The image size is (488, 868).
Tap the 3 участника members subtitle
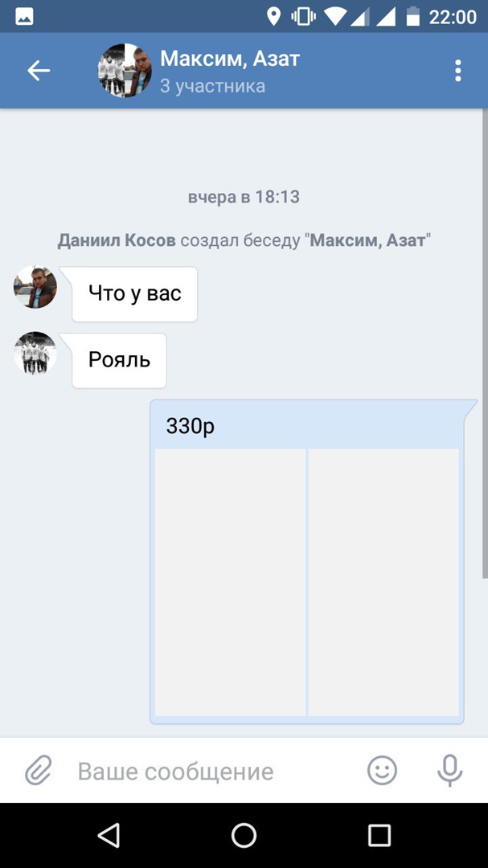213,86
